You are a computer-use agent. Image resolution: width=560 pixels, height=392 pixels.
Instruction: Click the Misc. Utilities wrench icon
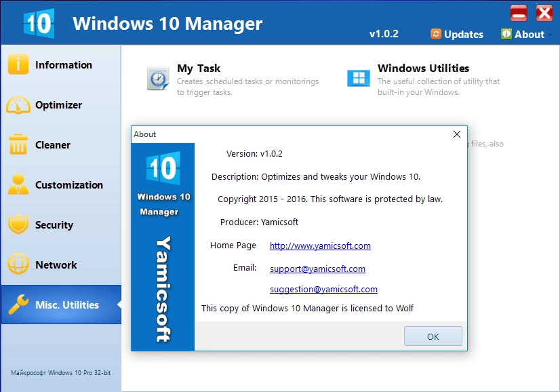(18, 305)
